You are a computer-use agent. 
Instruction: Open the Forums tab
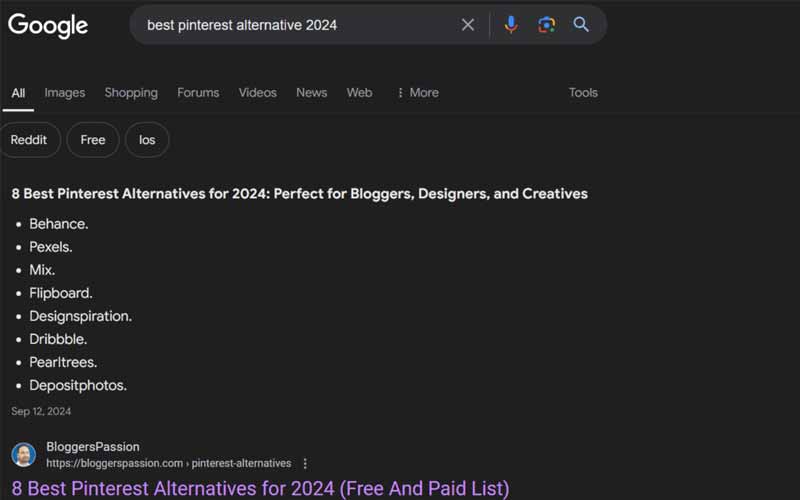pos(198,93)
